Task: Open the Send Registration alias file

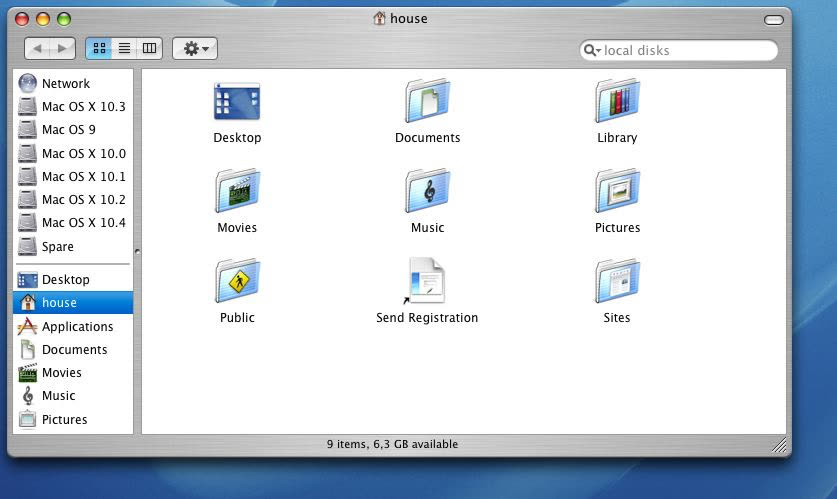Action: tap(427, 282)
